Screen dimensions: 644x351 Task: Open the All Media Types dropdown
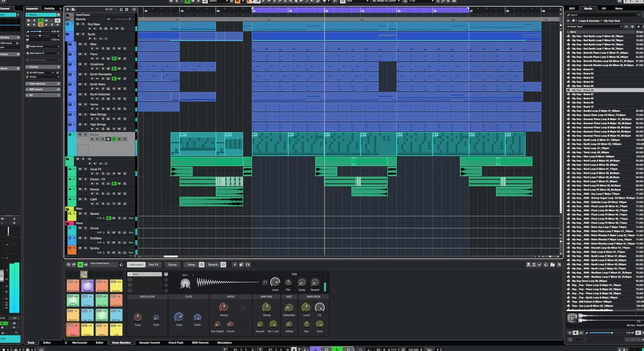click(594, 27)
